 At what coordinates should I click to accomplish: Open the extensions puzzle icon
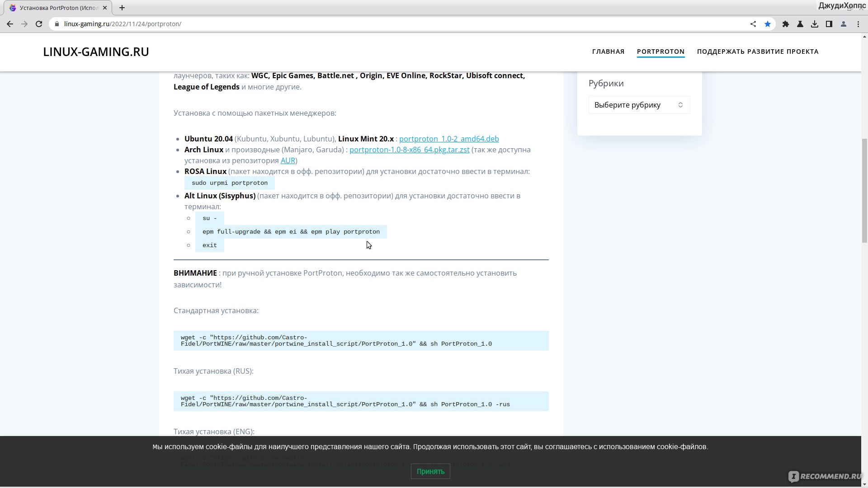pyautogui.click(x=786, y=24)
